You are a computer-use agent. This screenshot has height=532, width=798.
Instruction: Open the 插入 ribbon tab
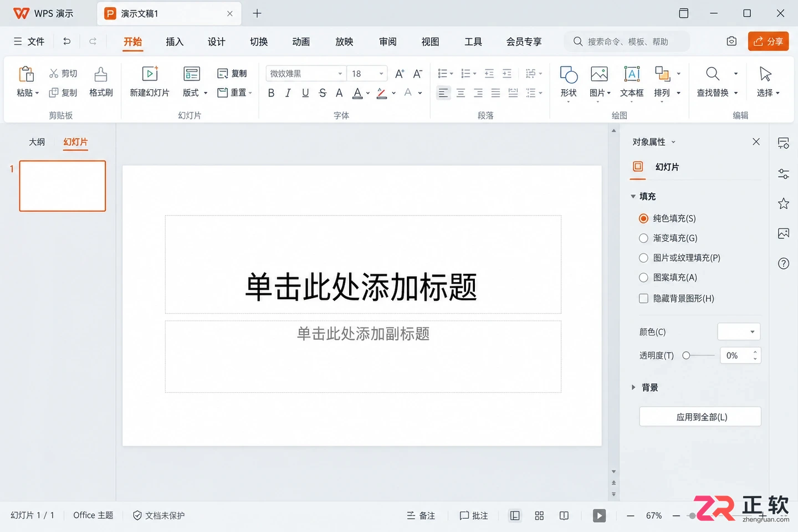pyautogui.click(x=175, y=42)
